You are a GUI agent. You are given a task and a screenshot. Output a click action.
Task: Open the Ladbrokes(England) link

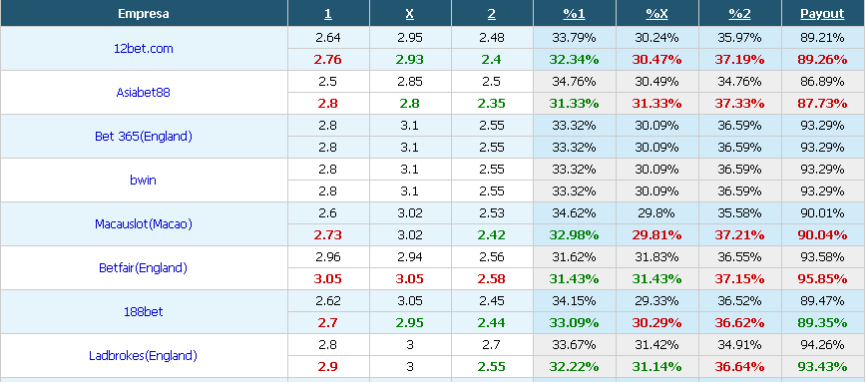(x=144, y=356)
